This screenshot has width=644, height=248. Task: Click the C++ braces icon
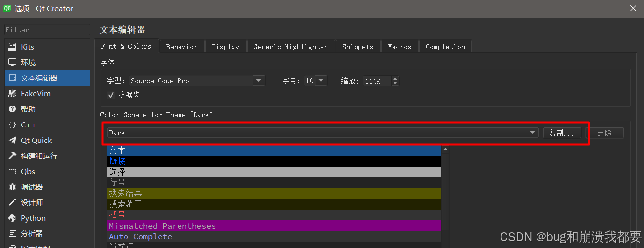(12, 124)
